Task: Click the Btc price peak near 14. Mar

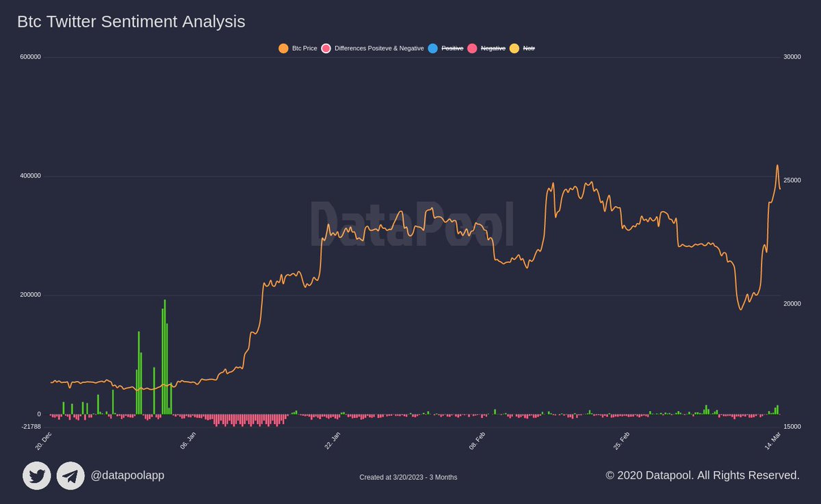Action: tap(777, 165)
